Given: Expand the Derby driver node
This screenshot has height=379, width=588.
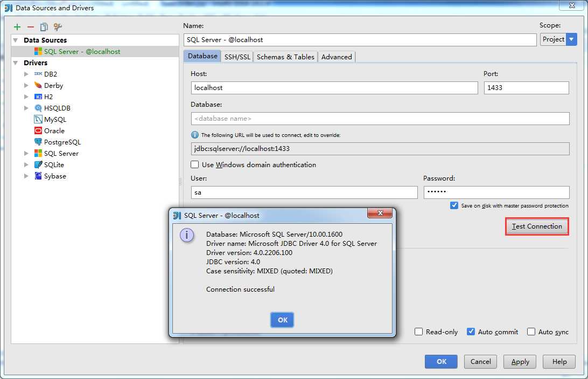Looking at the screenshot, I should (x=26, y=85).
